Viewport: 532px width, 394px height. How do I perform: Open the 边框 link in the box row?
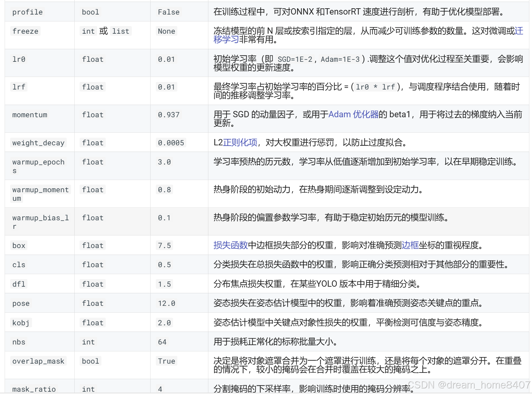pos(410,245)
